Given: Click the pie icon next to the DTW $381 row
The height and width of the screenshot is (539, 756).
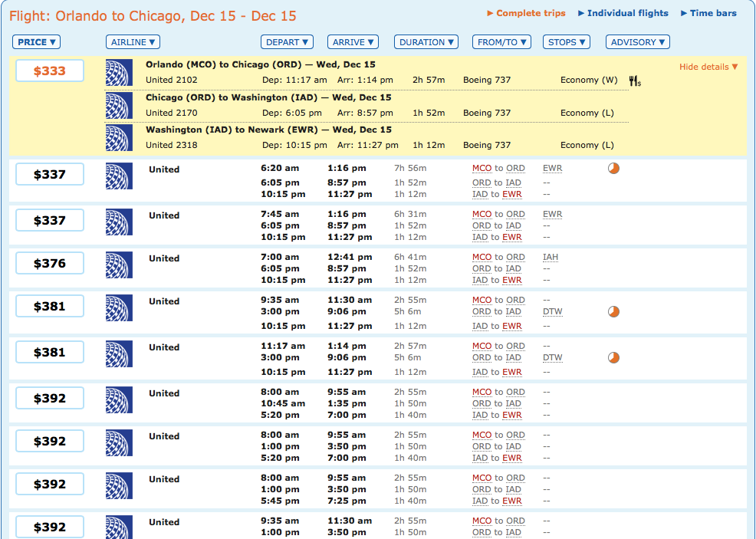Looking at the screenshot, I should (612, 357).
